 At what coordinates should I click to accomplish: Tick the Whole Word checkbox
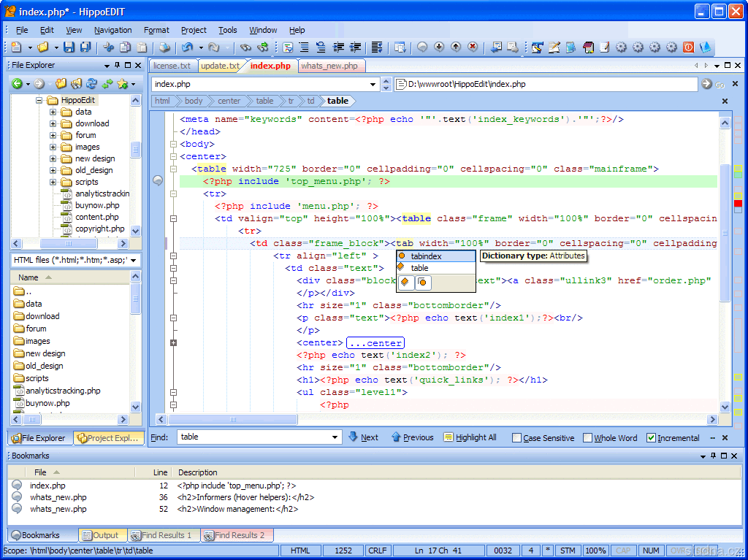click(x=588, y=438)
